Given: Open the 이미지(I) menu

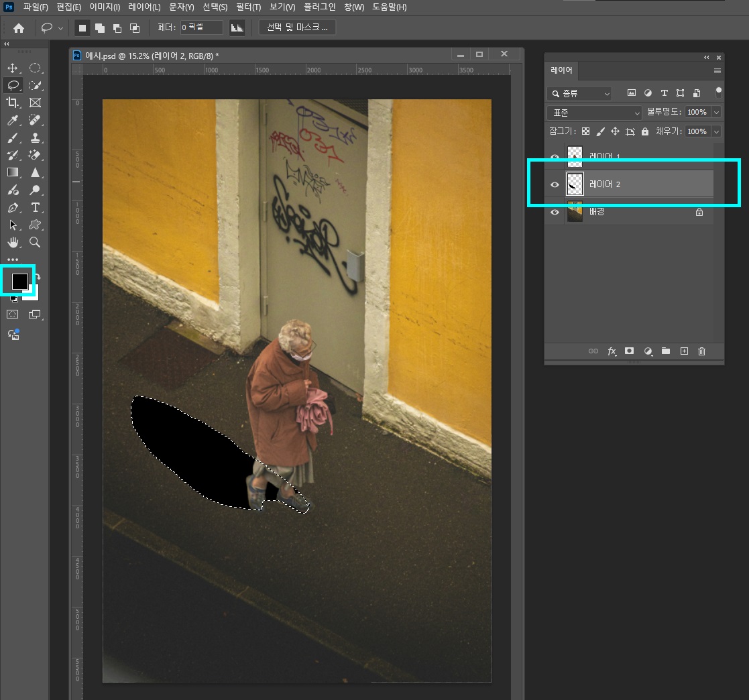Looking at the screenshot, I should click(x=105, y=7).
